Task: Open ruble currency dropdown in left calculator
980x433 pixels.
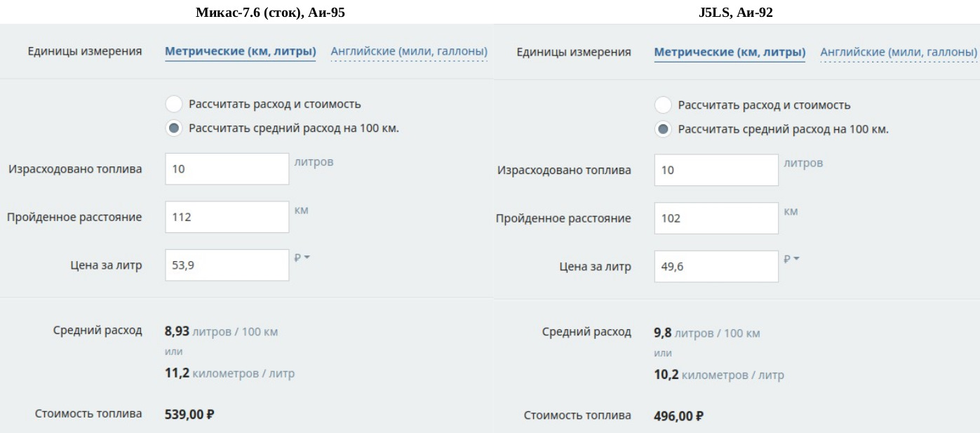Action: (302, 258)
